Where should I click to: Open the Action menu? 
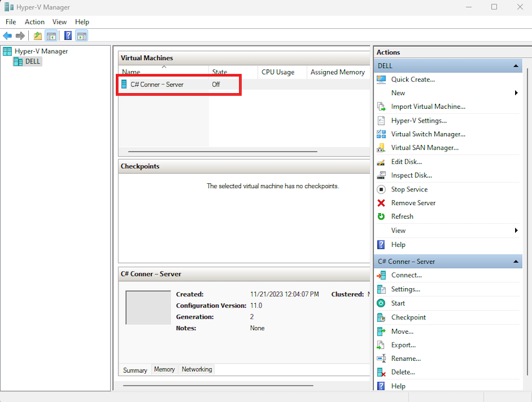pyautogui.click(x=34, y=21)
